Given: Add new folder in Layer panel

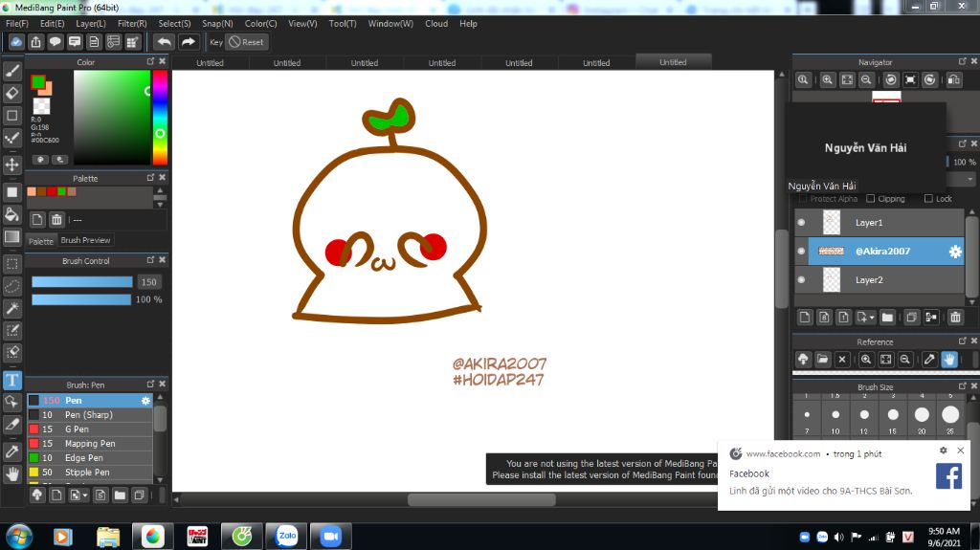Looking at the screenshot, I should [887, 318].
